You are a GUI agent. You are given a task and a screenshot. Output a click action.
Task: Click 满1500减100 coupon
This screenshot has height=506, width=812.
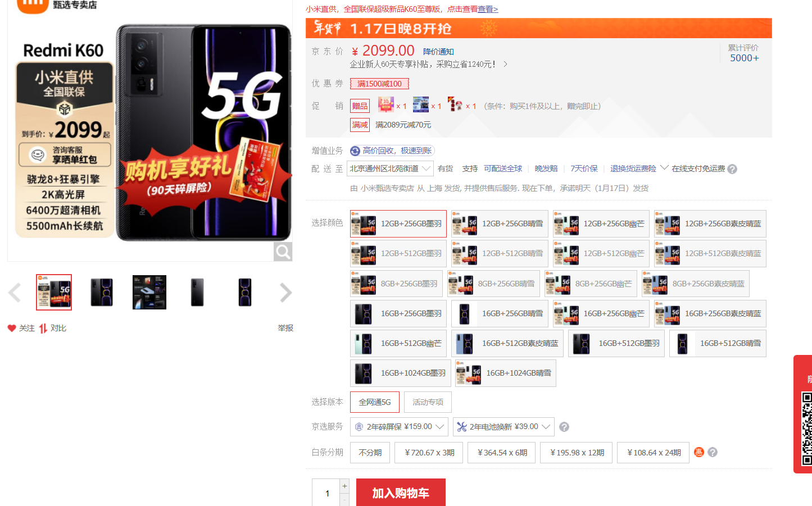coord(379,84)
